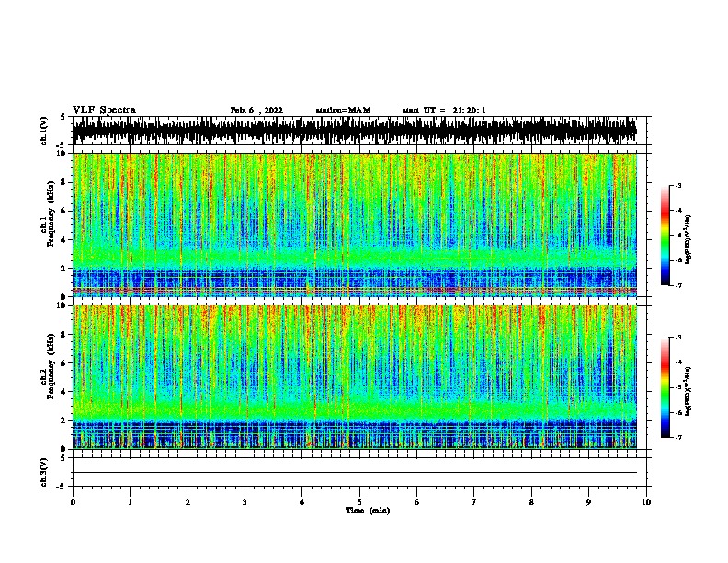Viewport: 728px width, 563px height.
Task: Click the time axis tick label '7'
Action: 474,502
